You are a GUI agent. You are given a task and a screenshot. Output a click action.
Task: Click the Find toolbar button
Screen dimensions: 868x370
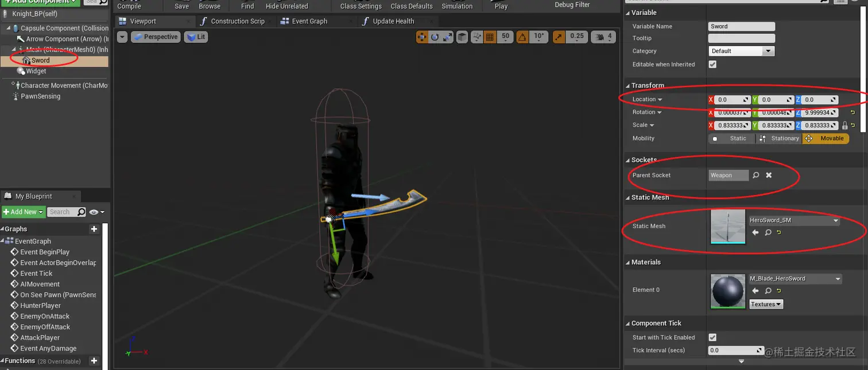coord(247,6)
